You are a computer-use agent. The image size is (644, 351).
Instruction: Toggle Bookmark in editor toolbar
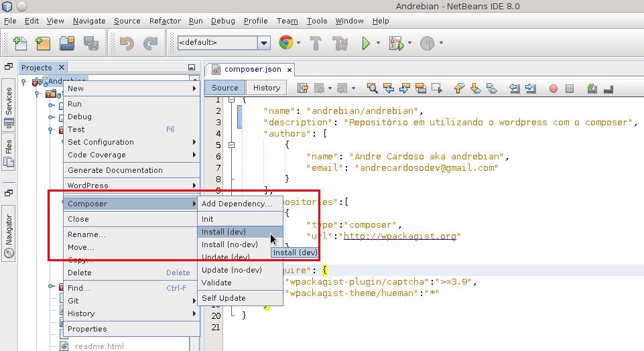click(x=492, y=88)
